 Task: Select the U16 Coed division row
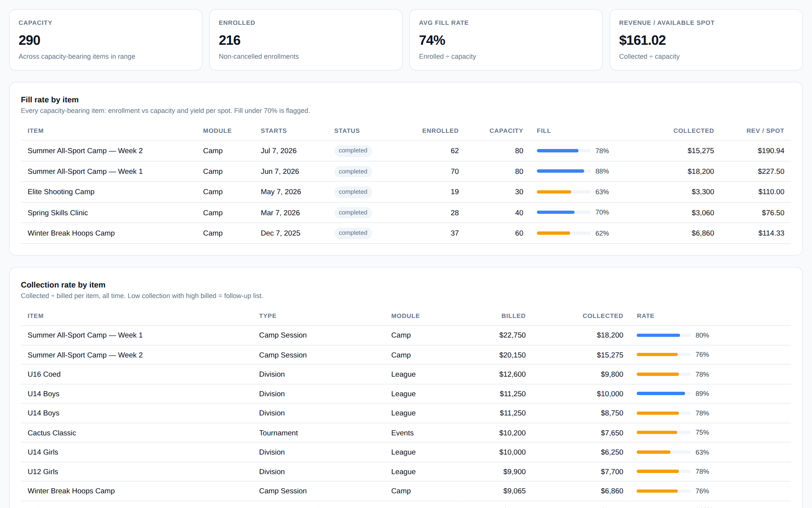tap(406, 374)
